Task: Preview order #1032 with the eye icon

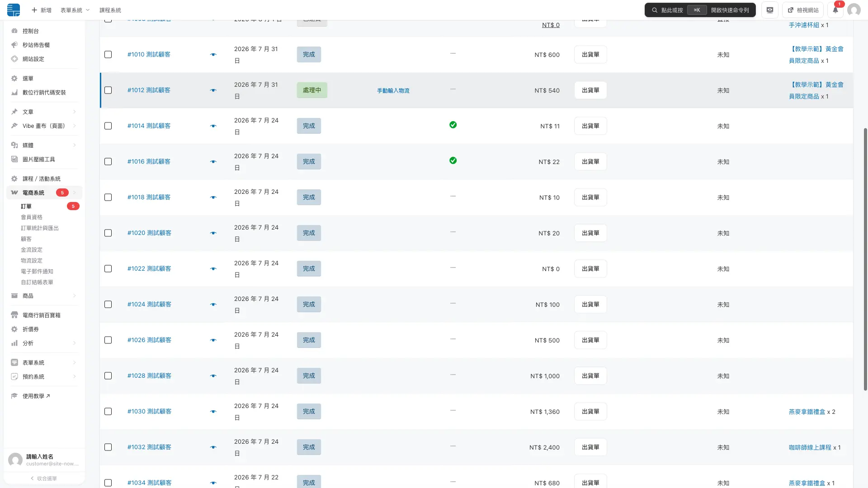Action: [213, 447]
